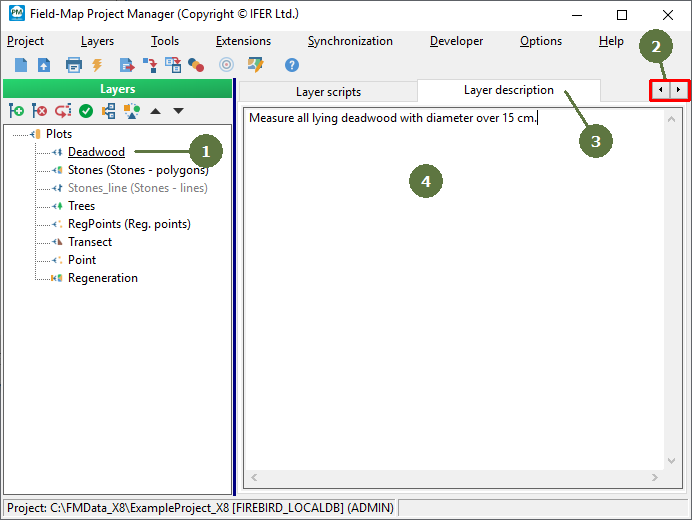
Task: Click the printer icon in main toolbar
Action: (x=73, y=65)
